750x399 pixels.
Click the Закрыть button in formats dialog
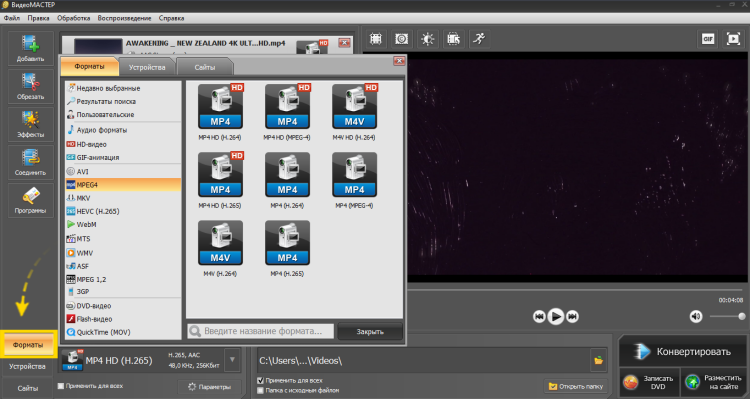[x=370, y=332]
